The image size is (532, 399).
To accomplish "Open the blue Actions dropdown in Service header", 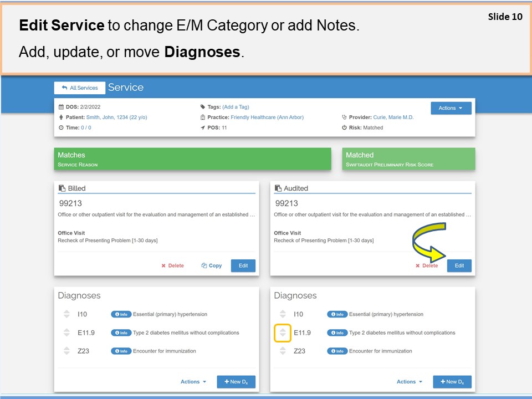I will click(451, 108).
